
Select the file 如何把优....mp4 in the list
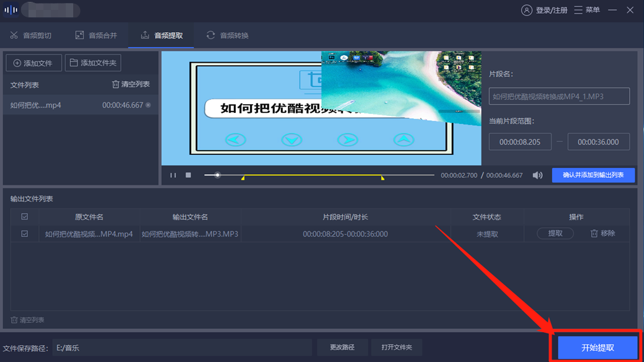(81, 105)
